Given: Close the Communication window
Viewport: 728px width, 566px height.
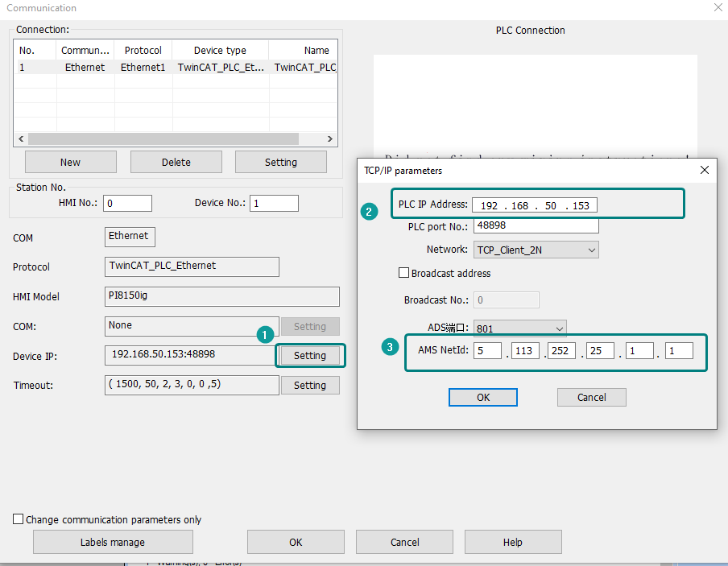Looking at the screenshot, I should pyautogui.click(x=718, y=7).
